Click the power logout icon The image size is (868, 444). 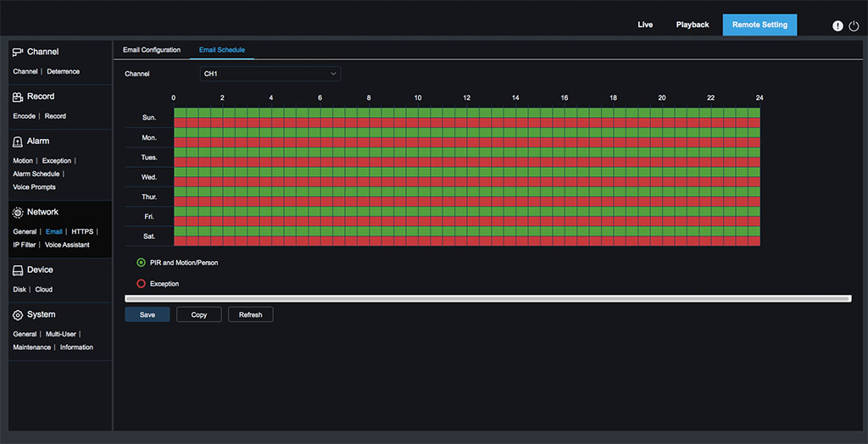854,25
